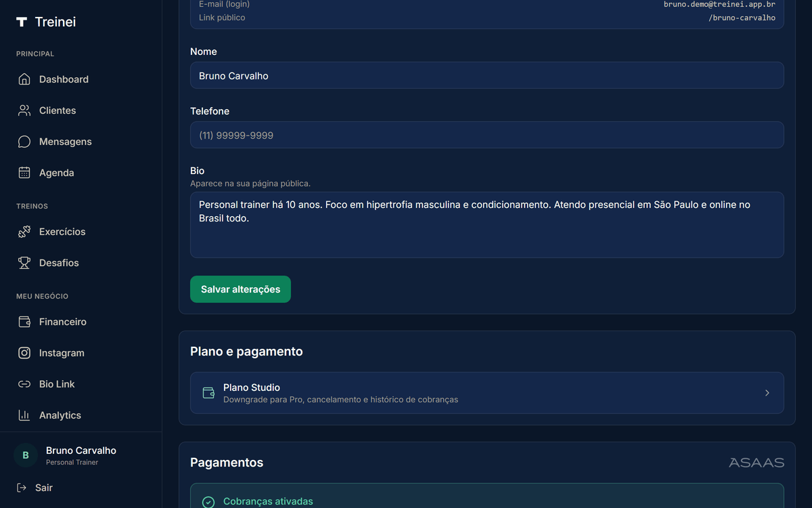
Task: Click the E-mail (login) label
Action: 224,4
